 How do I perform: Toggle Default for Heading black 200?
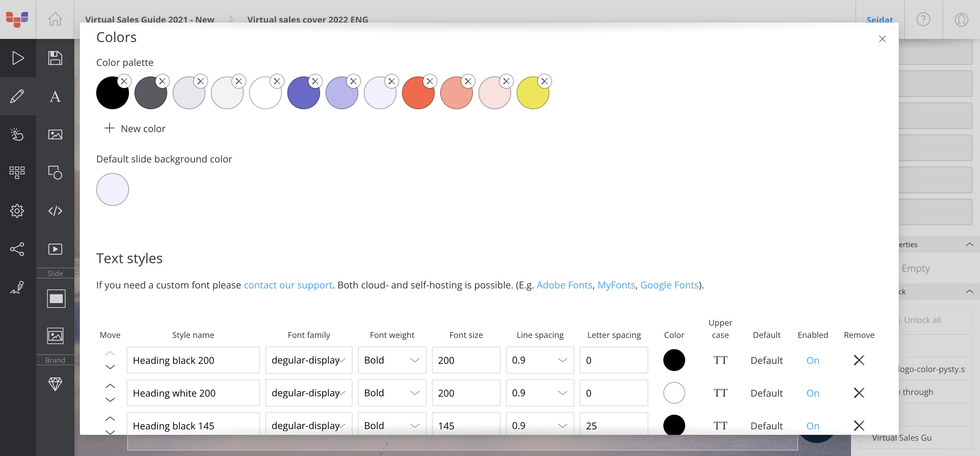coord(767,360)
